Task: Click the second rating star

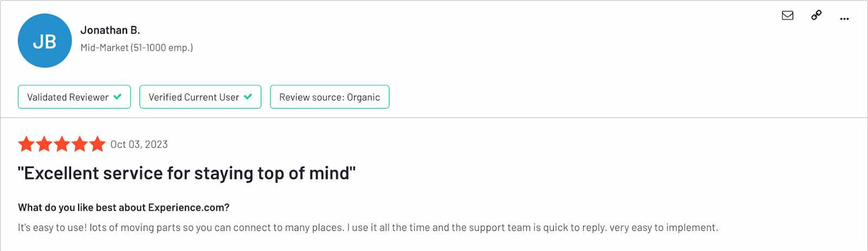Action: [x=44, y=144]
